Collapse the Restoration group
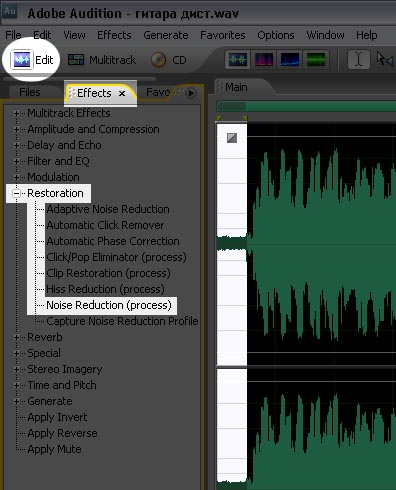The image size is (396, 490). click(x=16, y=193)
